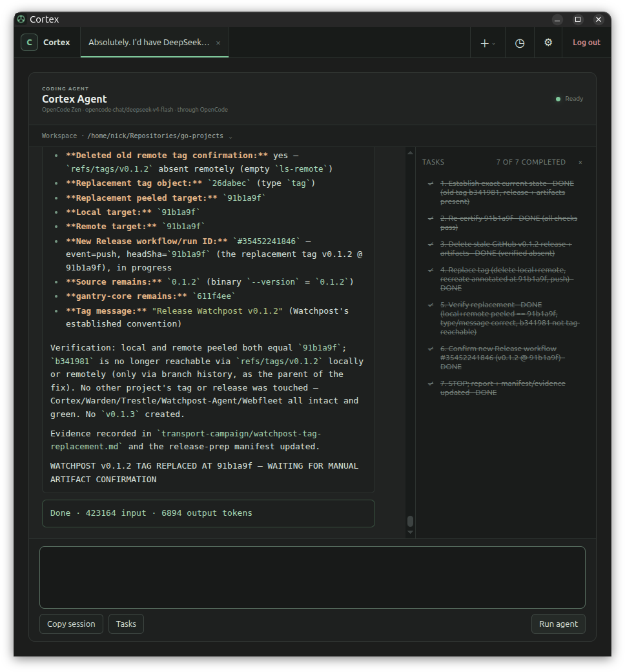
Task: Click task 5 'Verify replacement' checkmark
Action: (431, 305)
